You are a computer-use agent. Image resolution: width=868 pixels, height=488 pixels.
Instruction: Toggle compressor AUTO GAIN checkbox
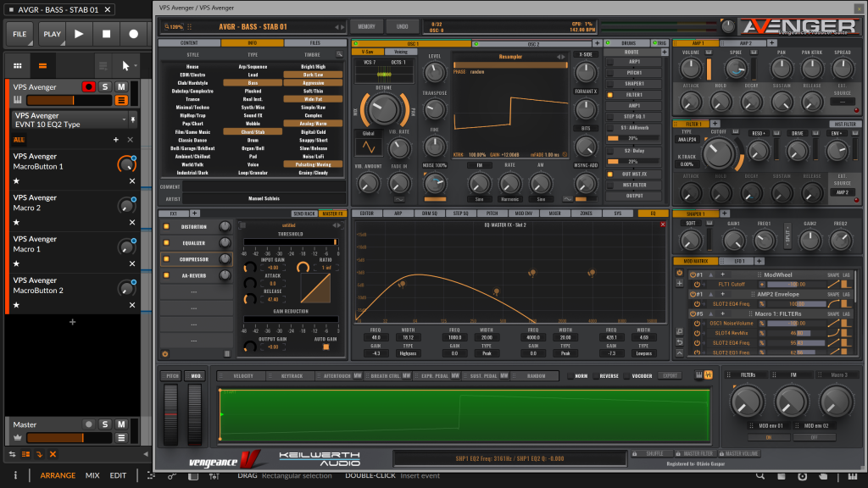[x=326, y=347]
